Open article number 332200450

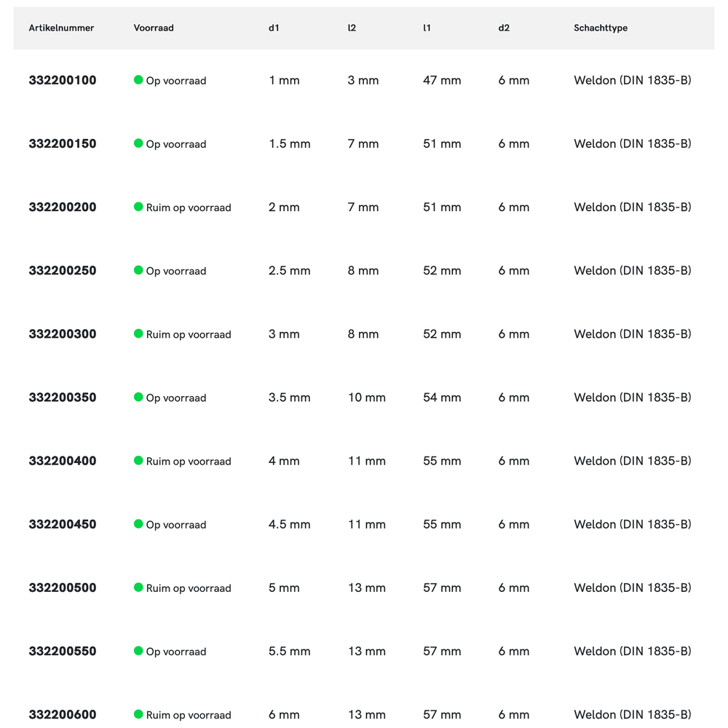tap(63, 524)
